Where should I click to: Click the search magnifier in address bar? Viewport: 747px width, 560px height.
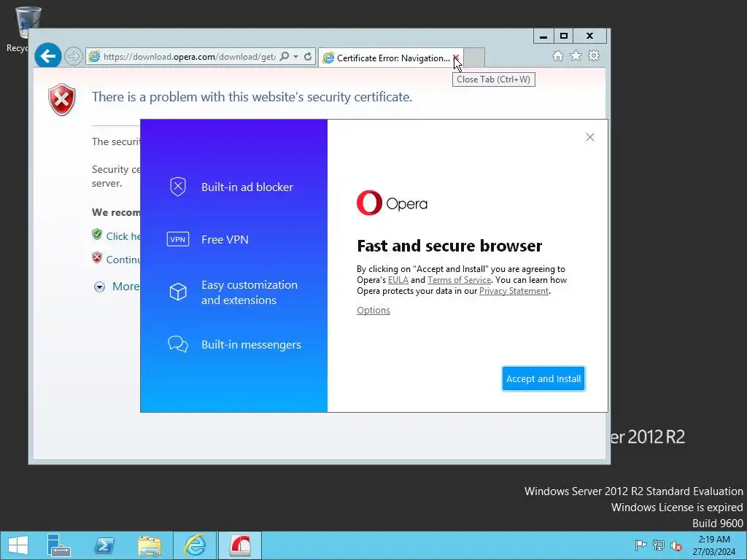click(285, 56)
